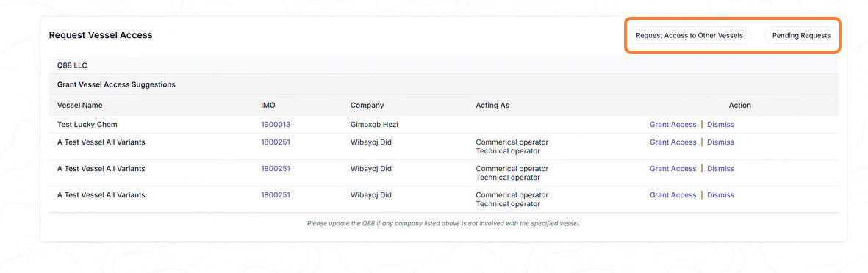Grant Access for Test Lucky Chem

click(x=672, y=124)
